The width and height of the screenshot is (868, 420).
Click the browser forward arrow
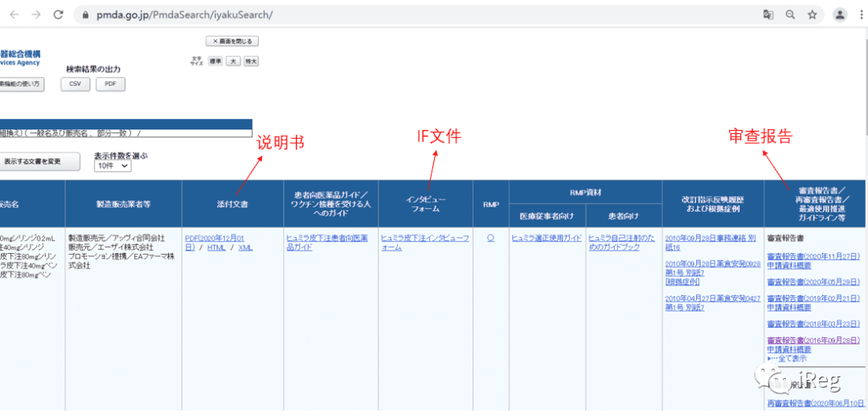tap(36, 15)
